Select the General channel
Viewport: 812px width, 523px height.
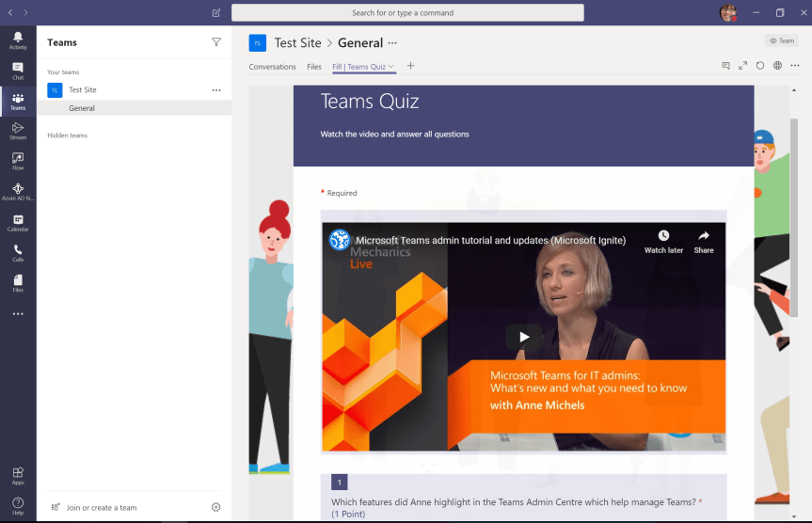82,108
